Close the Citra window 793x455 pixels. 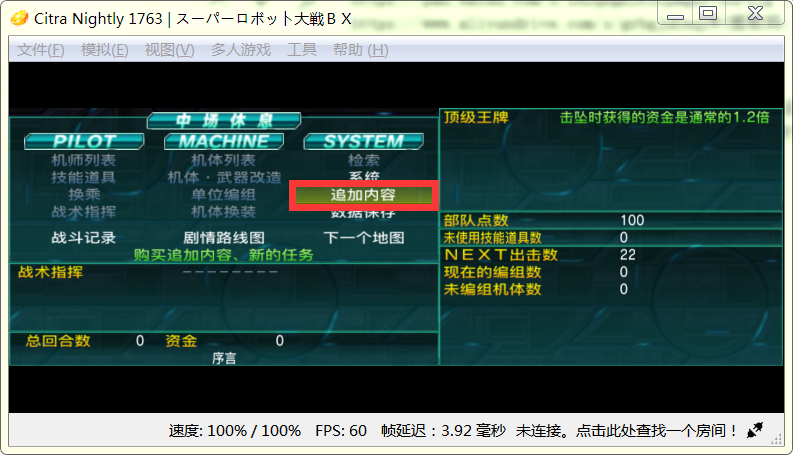pyautogui.click(x=756, y=14)
